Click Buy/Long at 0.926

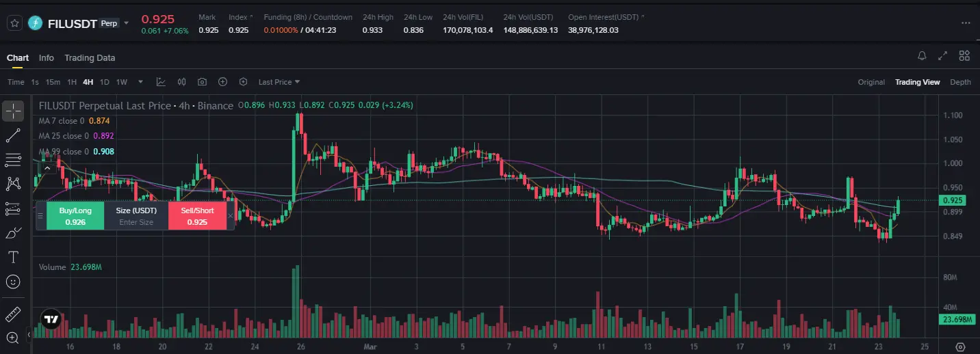point(75,216)
